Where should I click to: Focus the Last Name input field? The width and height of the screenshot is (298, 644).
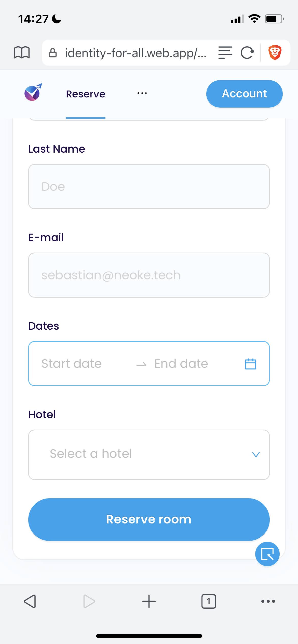point(149,186)
